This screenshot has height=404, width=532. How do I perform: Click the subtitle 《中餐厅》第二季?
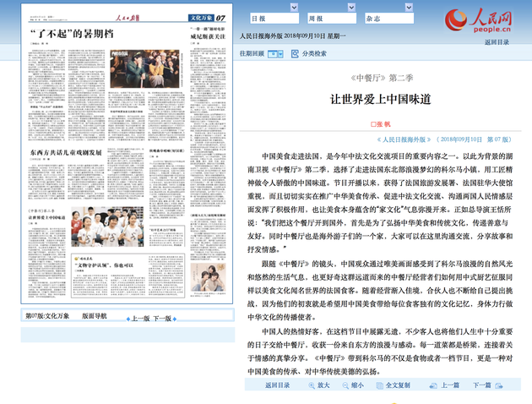[x=382, y=78]
